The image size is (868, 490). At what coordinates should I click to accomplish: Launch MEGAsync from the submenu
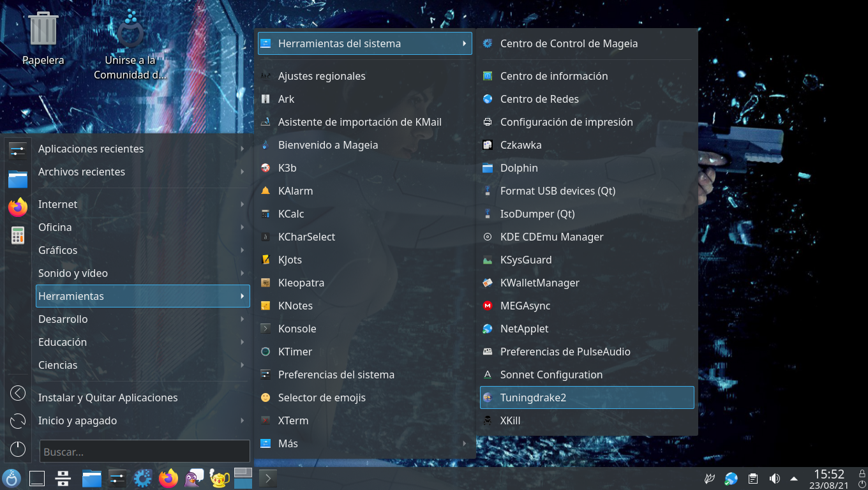pos(587,306)
